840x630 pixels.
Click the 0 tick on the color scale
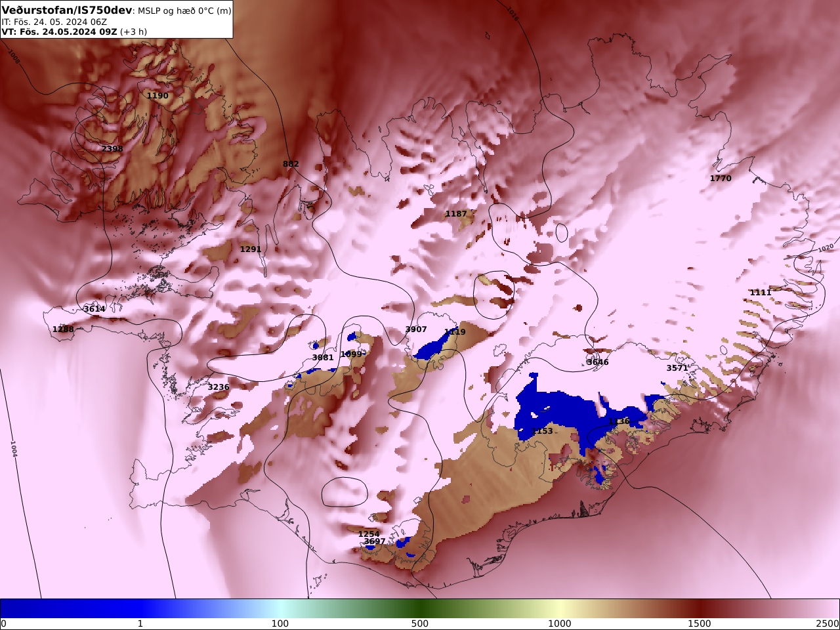tap(3, 623)
